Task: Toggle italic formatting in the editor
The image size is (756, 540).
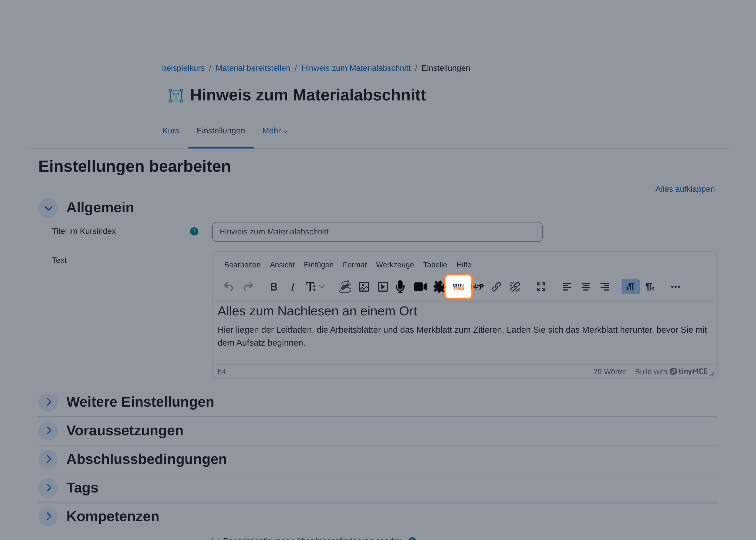Action: tap(293, 287)
